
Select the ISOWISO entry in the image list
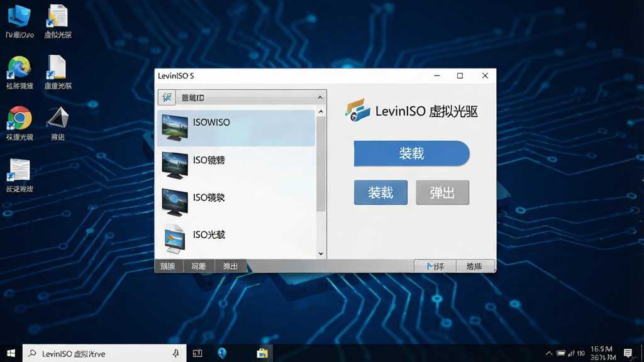tap(236, 128)
